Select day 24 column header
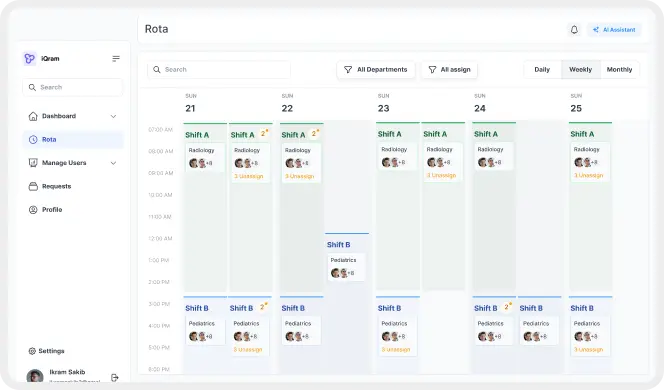Viewport: 664px width, 390px height. pos(480,103)
